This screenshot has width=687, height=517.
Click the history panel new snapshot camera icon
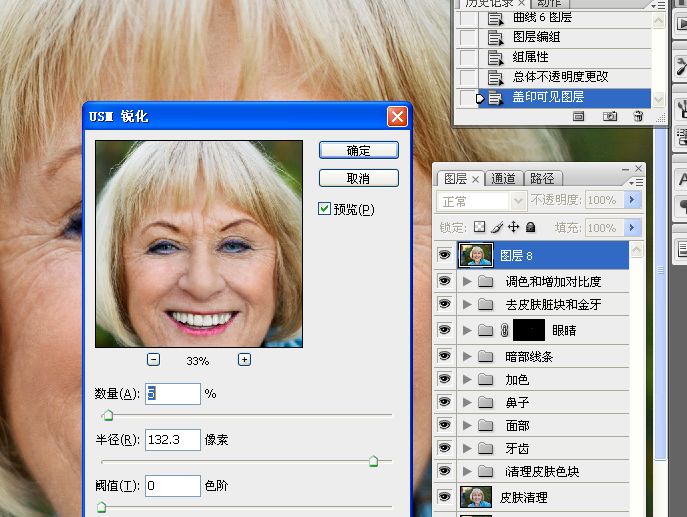609,116
